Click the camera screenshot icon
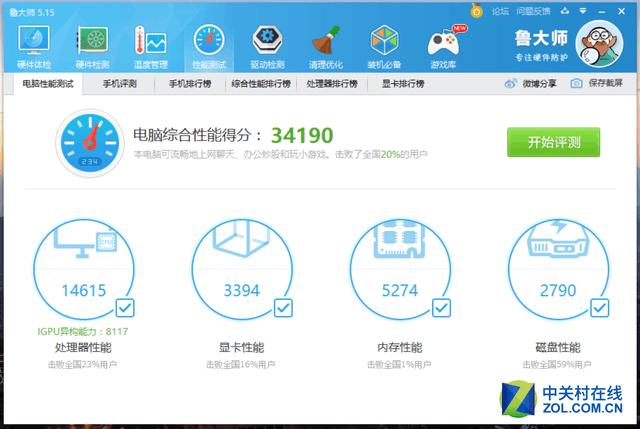The height and width of the screenshot is (429, 640). (x=576, y=84)
